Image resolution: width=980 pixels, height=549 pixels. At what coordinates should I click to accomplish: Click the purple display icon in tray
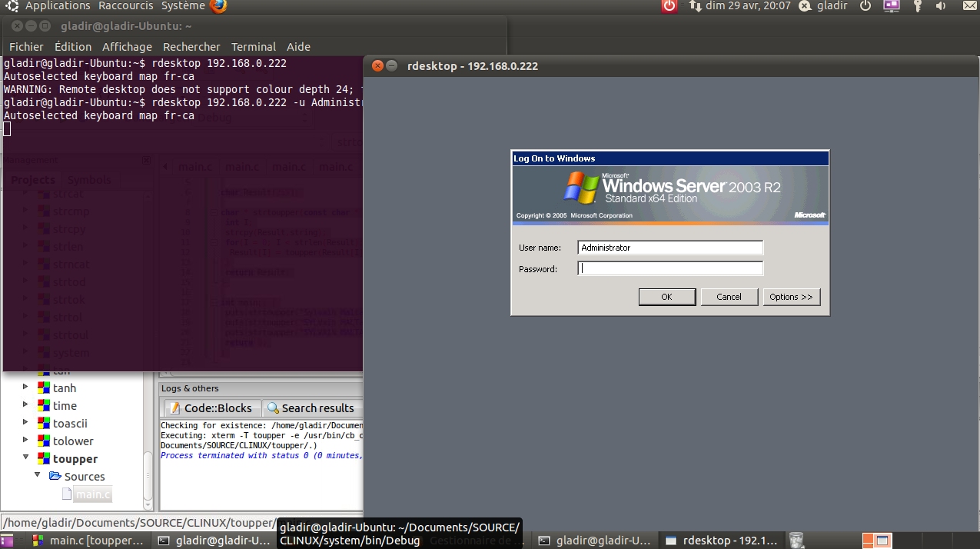892,6
